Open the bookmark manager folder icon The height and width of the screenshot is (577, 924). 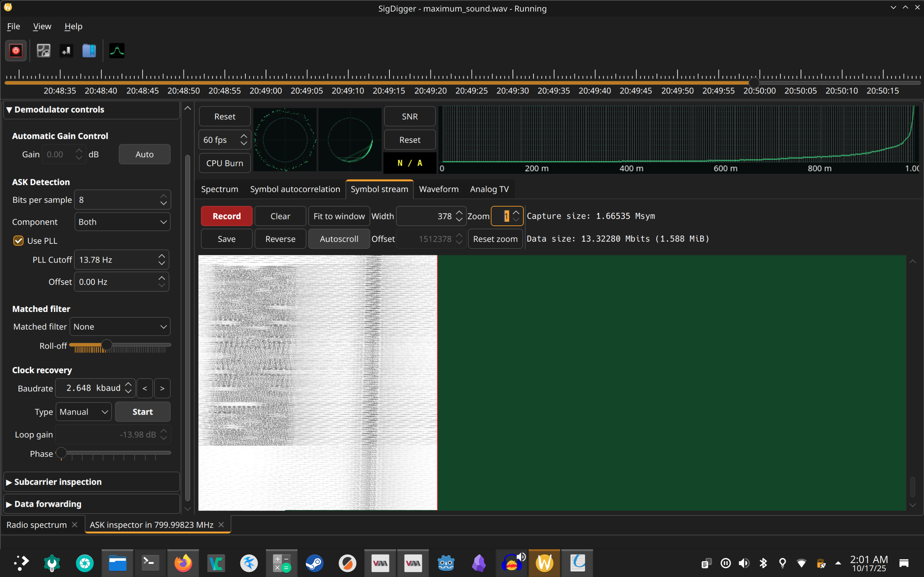[x=89, y=51]
